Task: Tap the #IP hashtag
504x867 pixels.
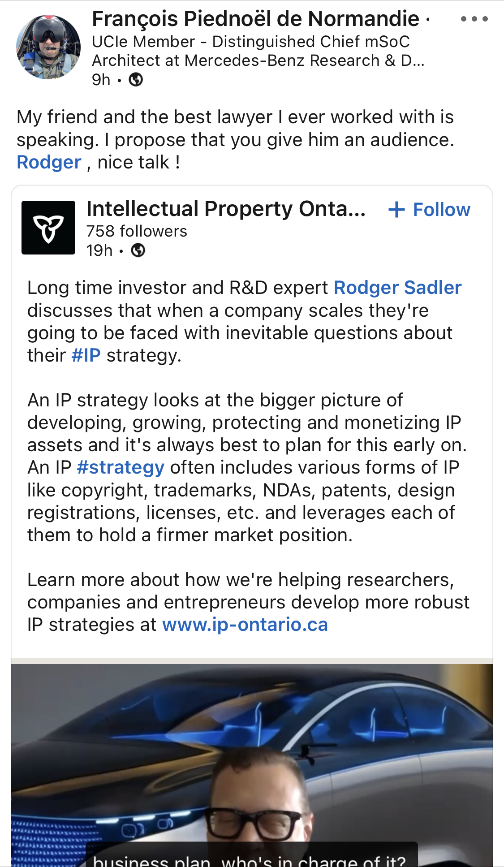Action: coord(86,355)
